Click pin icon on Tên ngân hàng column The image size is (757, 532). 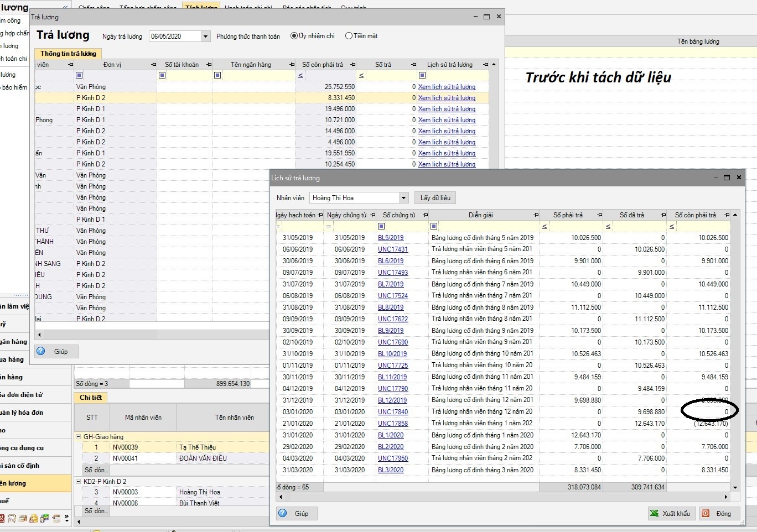click(x=292, y=65)
